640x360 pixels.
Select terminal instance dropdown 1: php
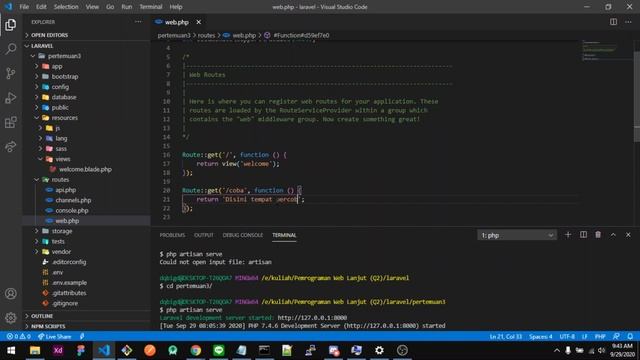coord(517,235)
